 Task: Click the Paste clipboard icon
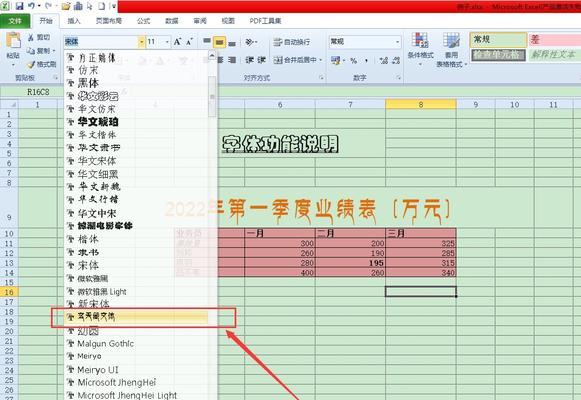click(13, 41)
